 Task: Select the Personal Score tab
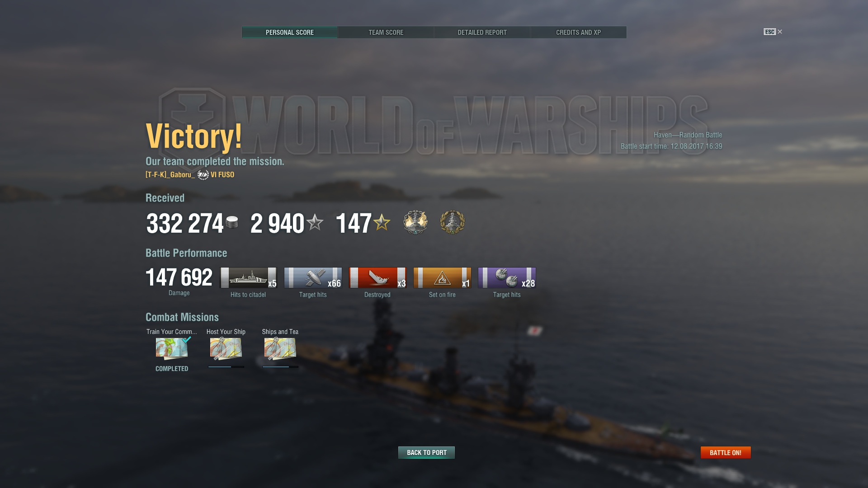pyautogui.click(x=290, y=33)
